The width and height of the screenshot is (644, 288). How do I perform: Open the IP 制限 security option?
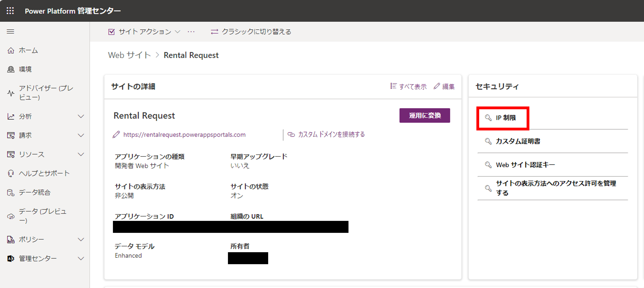tap(505, 118)
